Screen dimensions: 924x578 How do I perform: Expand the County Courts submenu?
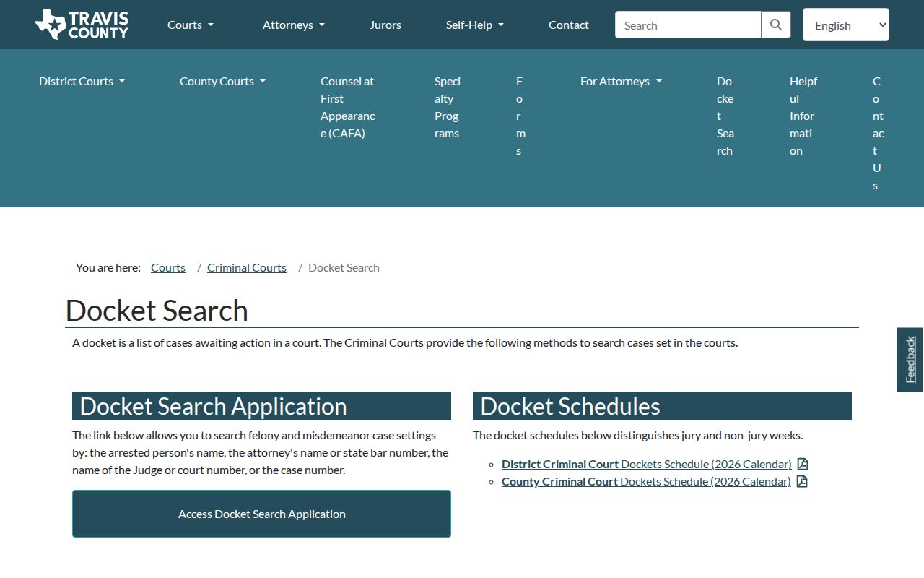pos(223,81)
